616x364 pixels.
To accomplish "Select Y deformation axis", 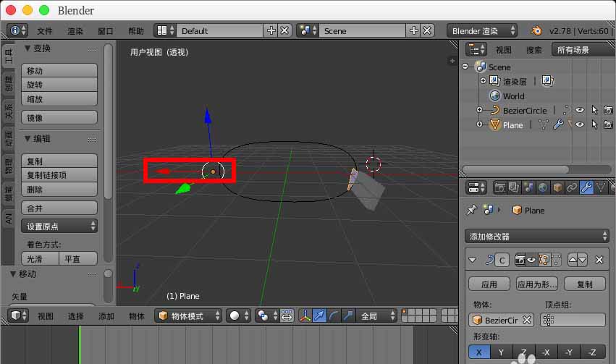I will click(x=501, y=352).
